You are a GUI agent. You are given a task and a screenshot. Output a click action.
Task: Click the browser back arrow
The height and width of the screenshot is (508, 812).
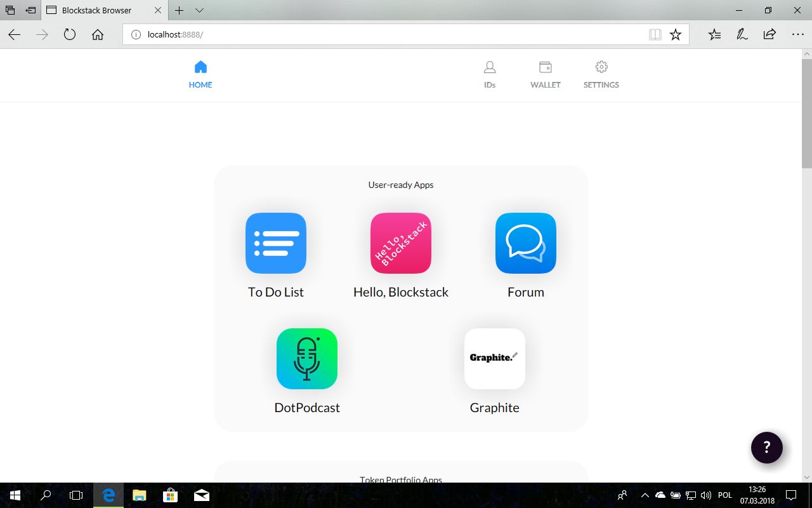point(15,35)
